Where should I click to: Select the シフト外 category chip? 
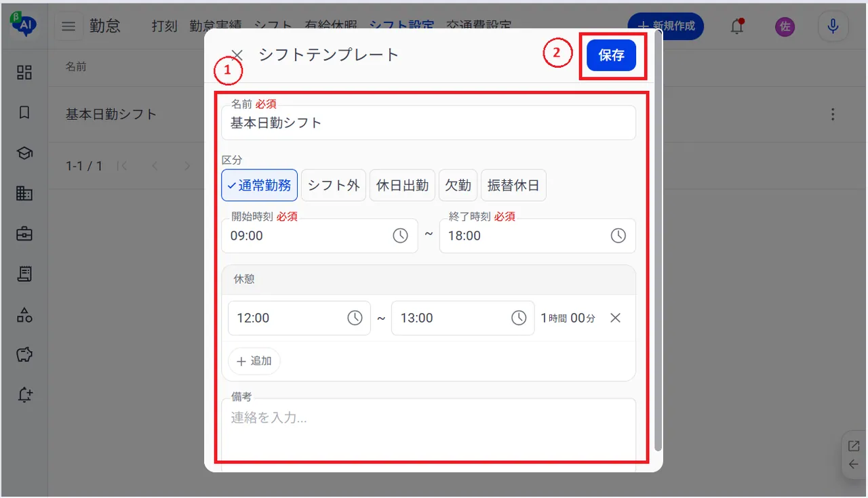pos(334,185)
